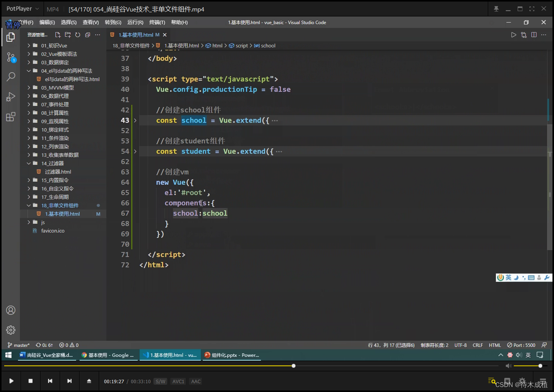Open the 选择(S) menu
Viewport: 554px width, 392px height.
(x=69, y=23)
